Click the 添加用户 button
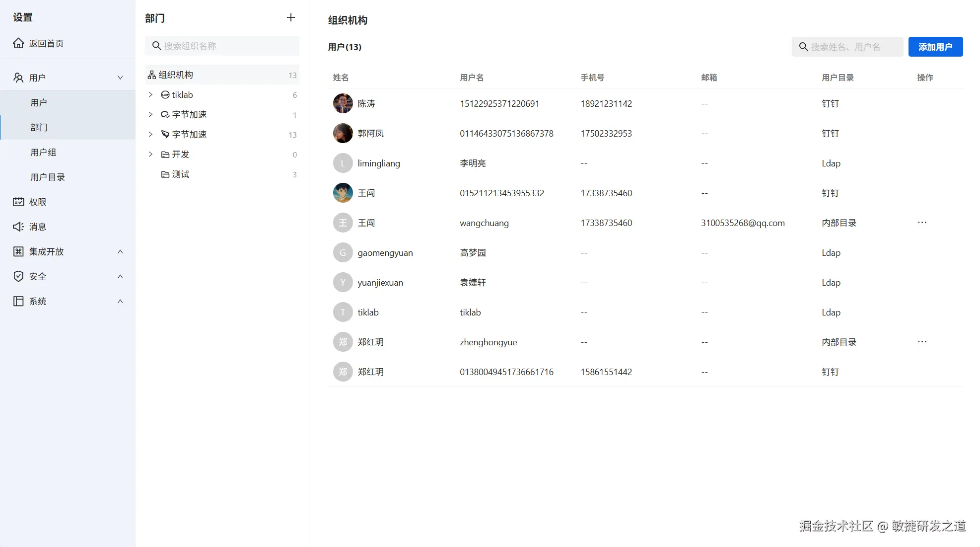 [x=935, y=47]
